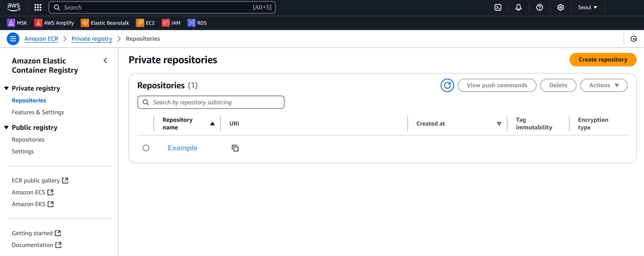Open external link icon beside Documentation
This screenshot has width=644, height=256.
click(58, 245)
